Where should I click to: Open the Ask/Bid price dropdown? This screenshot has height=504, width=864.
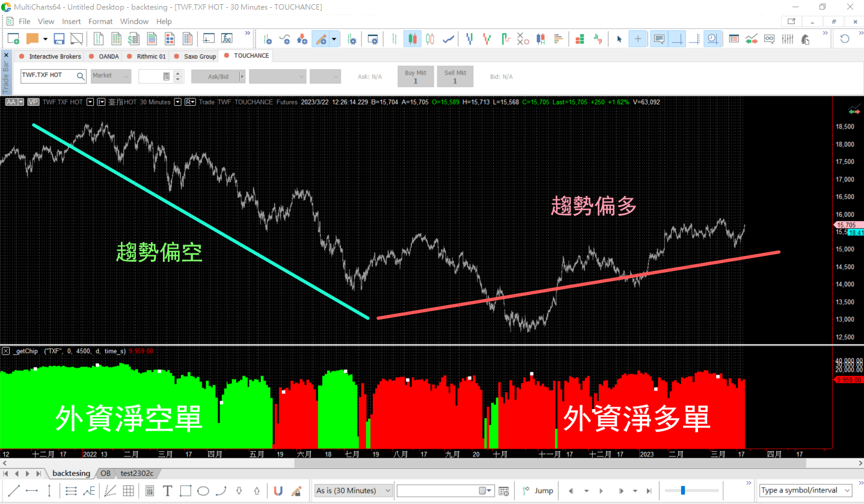point(218,76)
